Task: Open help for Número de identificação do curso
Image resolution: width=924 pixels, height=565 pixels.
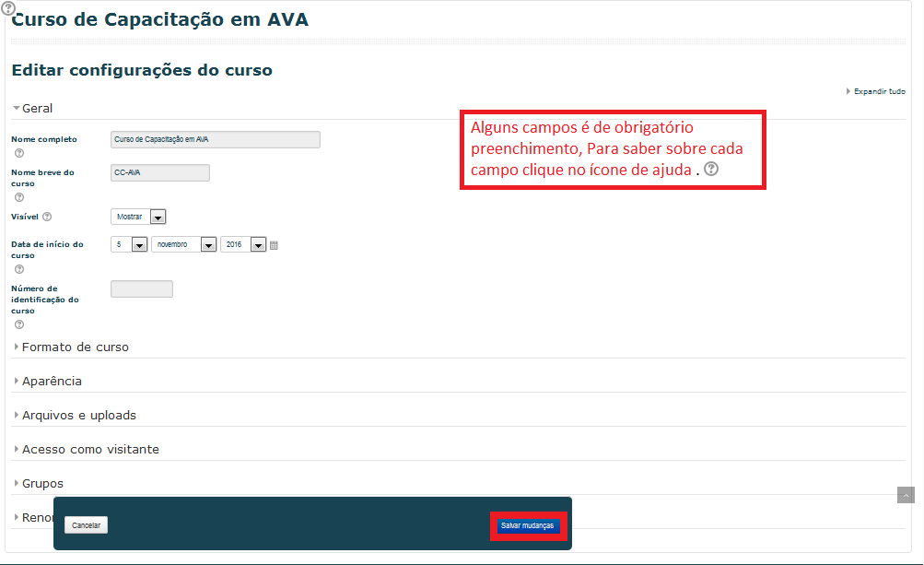Action: [19, 324]
